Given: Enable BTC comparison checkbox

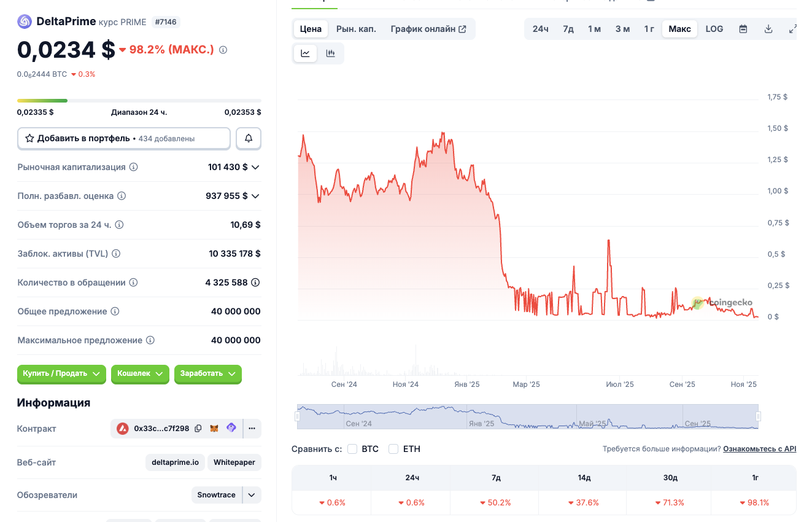Looking at the screenshot, I should point(352,449).
